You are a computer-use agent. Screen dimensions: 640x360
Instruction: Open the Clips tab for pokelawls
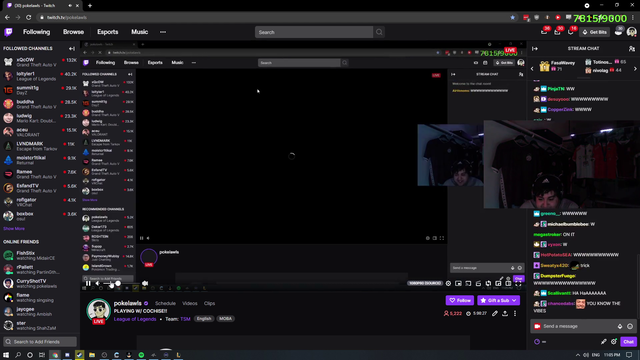point(209,303)
